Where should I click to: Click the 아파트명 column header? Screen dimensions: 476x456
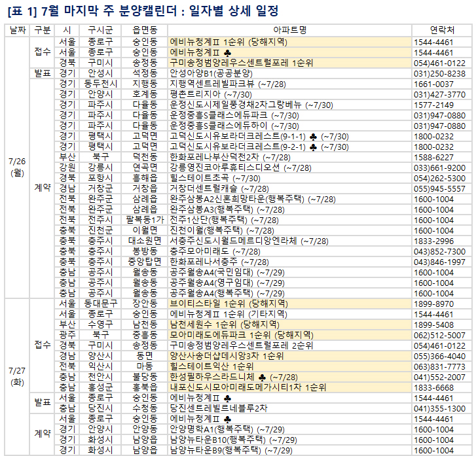289,30
